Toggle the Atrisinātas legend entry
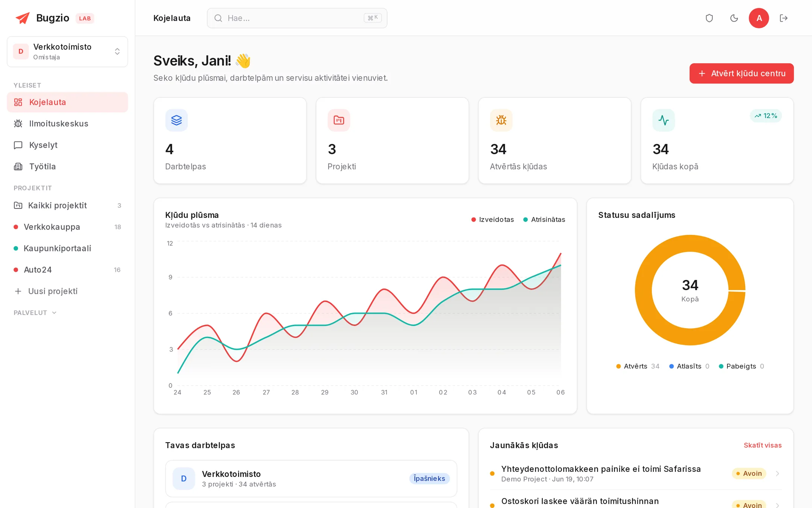812x508 pixels. 544,219
